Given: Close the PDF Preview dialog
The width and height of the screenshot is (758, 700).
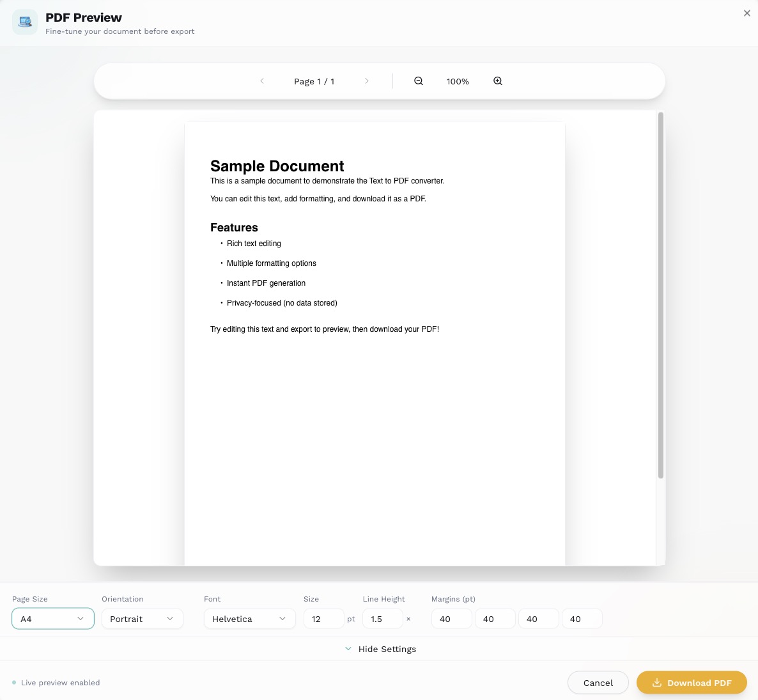Looking at the screenshot, I should [746, 13].
